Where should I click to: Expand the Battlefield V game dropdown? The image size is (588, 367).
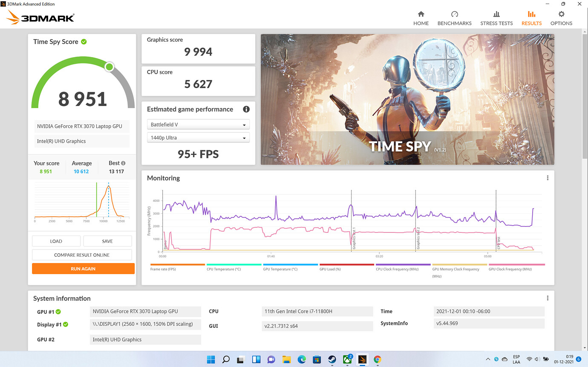198,125
